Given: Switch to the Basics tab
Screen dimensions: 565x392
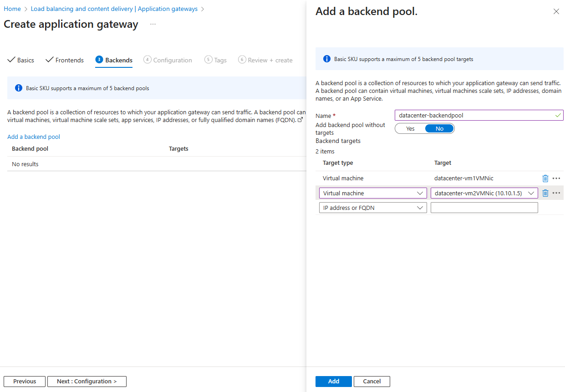Looking at the screenshot, I should pos(21,60).
